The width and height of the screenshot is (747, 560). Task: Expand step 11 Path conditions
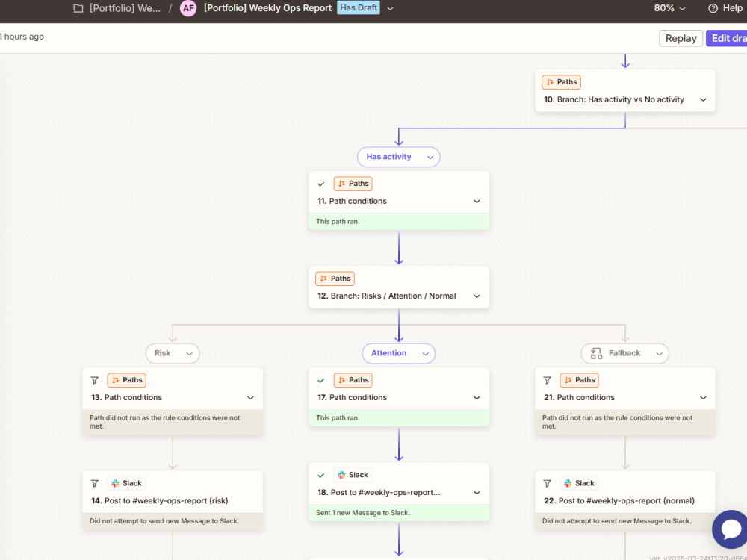pyautogui.click(x=477, y=201)
